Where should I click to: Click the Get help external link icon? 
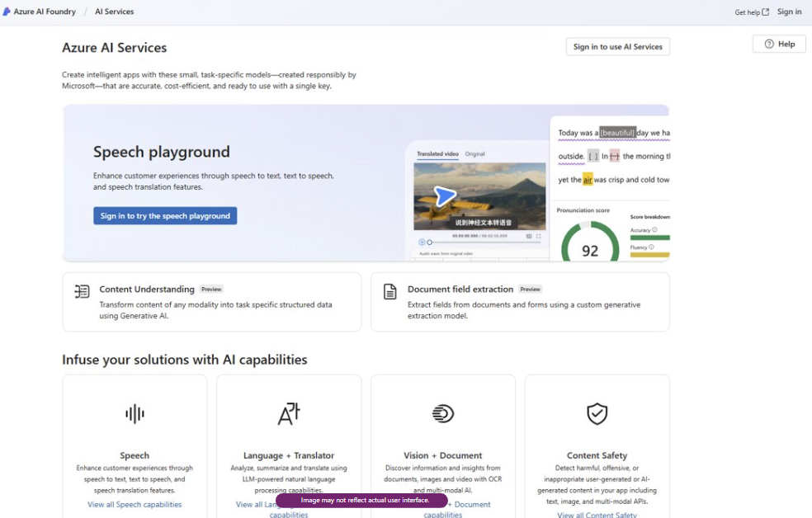click(x=766, y=12)
